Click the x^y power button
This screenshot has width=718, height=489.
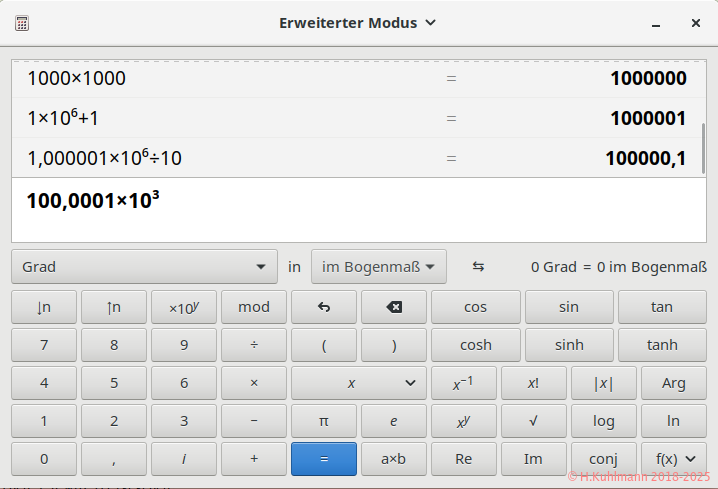pyautogui.click(x=464, y=421)
